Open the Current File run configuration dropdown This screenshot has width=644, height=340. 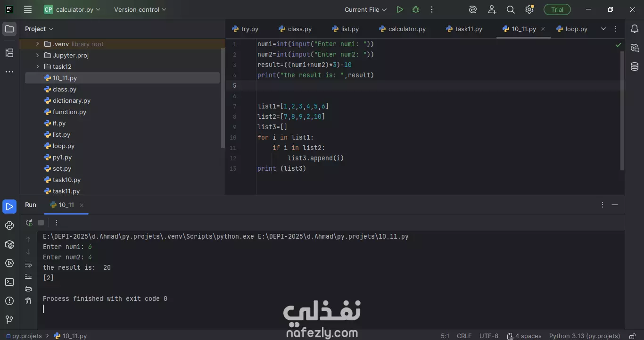coord(365,9)
